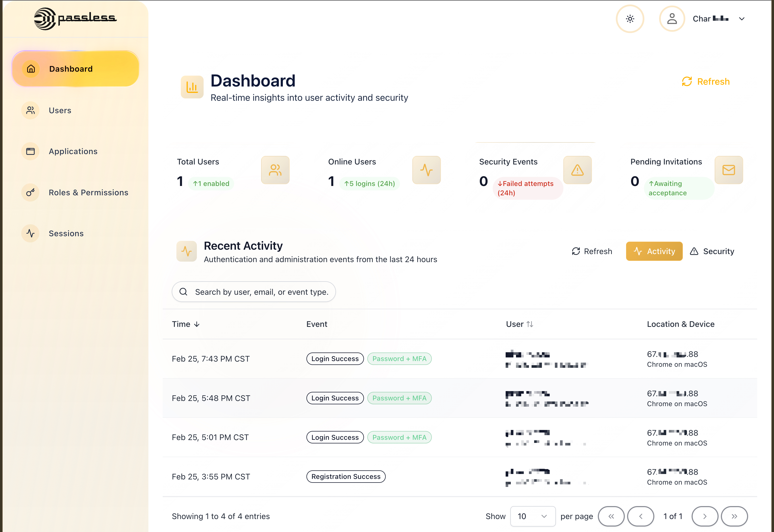This screenshot has height=532, width=774.
Task: Click the Applications window icon
Action: (30, 151)
